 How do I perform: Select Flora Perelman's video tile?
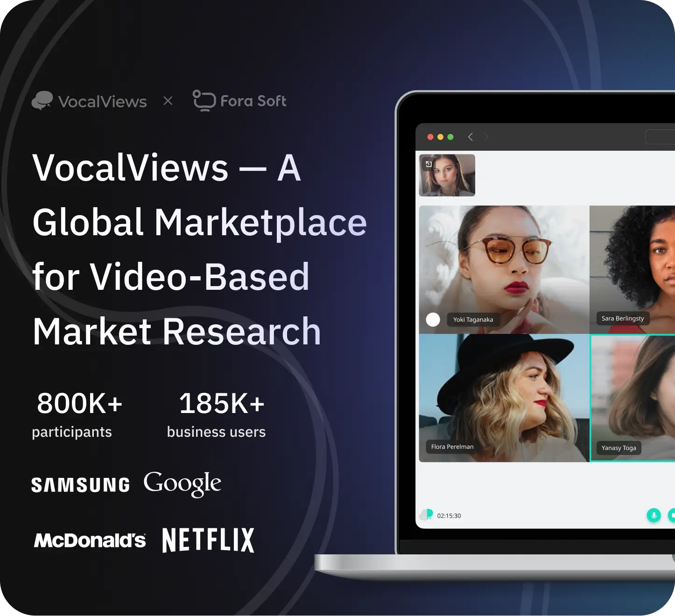click(504, 398)
